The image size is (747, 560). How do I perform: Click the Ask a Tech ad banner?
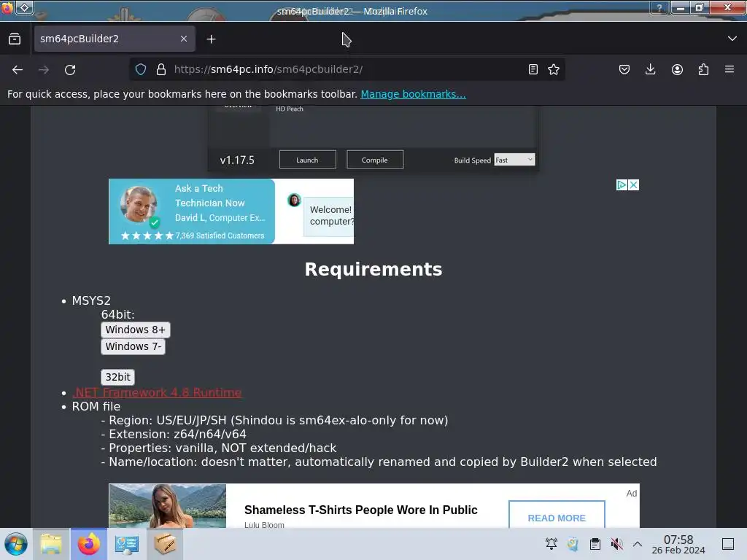[x=231, y=211]
